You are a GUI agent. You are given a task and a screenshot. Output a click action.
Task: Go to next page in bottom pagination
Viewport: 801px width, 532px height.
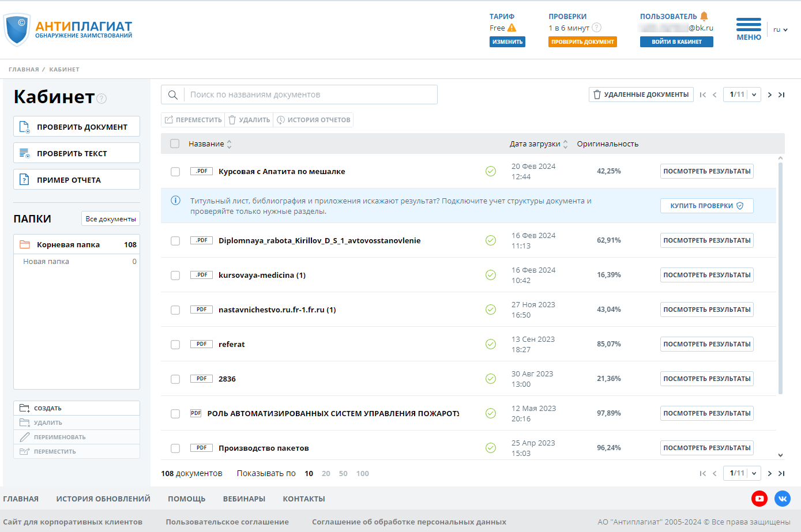point(769,473)
